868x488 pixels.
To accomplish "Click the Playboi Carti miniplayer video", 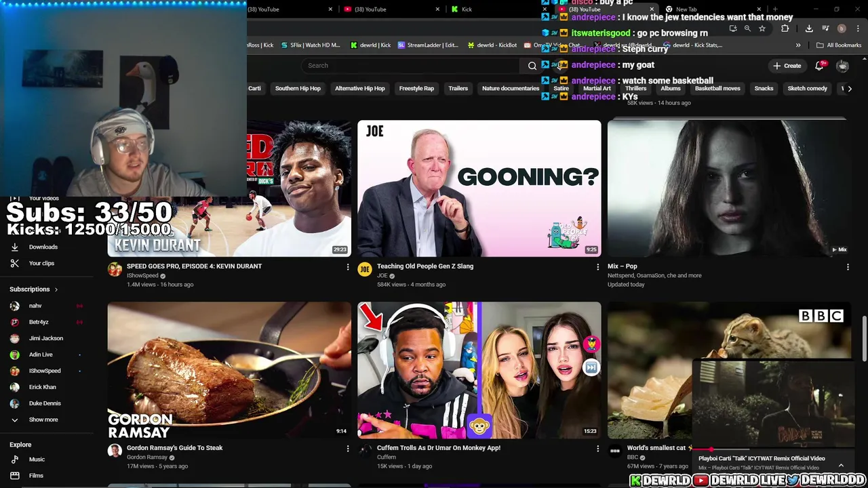I will (773, 404).
